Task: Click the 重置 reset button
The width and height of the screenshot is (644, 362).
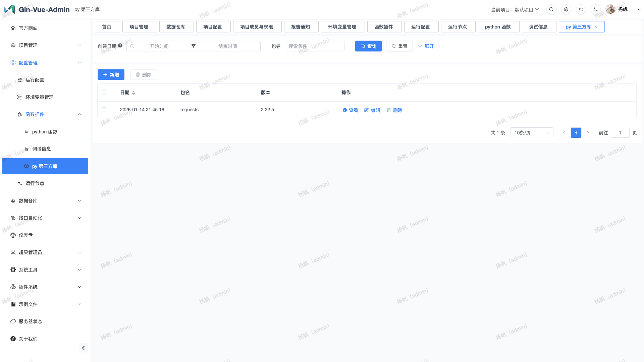Action: pyautogui.click(x=399, y=46)
